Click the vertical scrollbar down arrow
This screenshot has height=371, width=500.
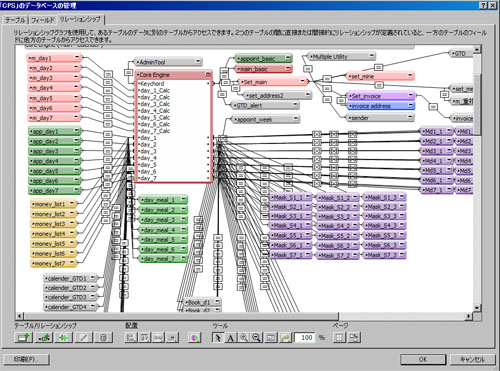[477, 308]
